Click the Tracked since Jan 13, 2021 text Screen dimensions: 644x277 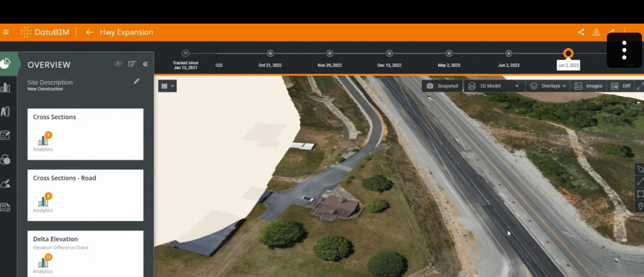[x=186, y=65]
